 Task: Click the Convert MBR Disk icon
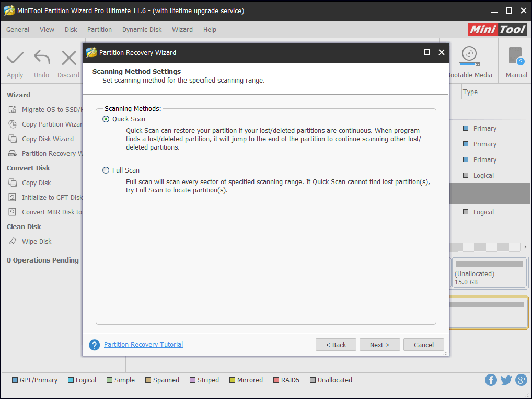point(12,212)
